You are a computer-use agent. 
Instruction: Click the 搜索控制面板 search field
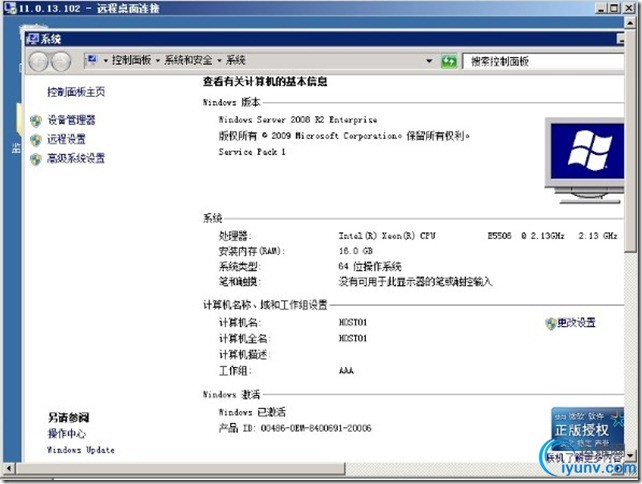coord(544,61)
